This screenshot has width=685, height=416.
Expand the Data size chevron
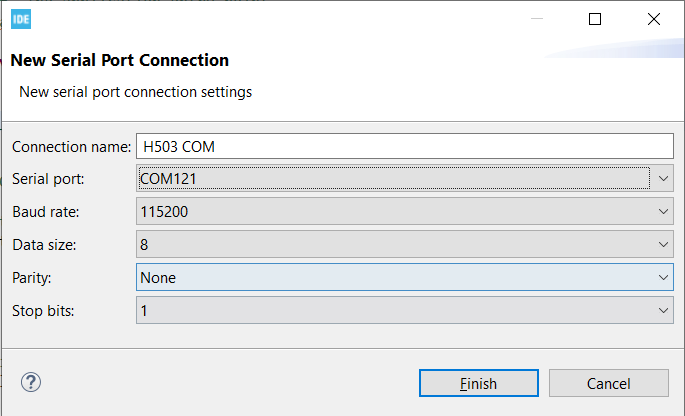pyautogui.click(x=664, y=245)
